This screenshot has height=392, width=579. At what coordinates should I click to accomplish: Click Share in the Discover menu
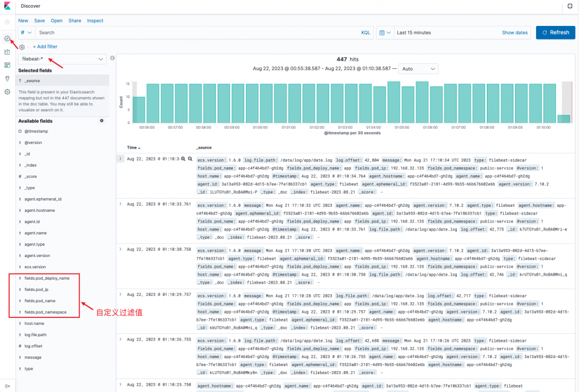(75, 21)
